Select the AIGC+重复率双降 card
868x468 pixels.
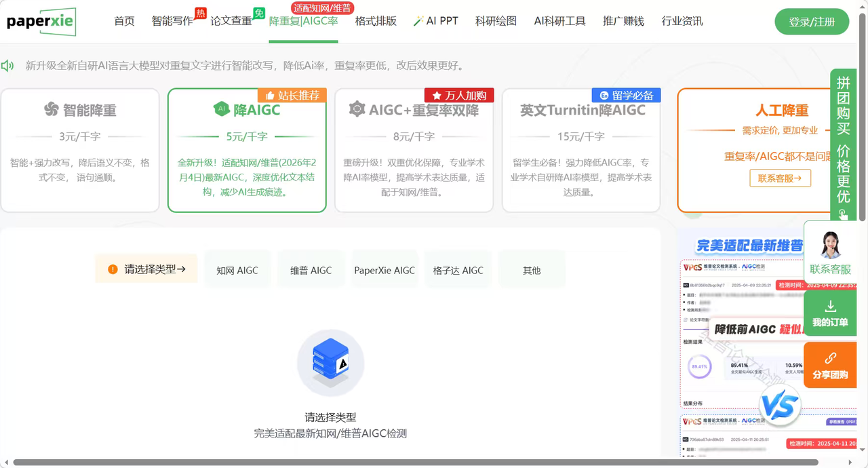tap(414, 150)
